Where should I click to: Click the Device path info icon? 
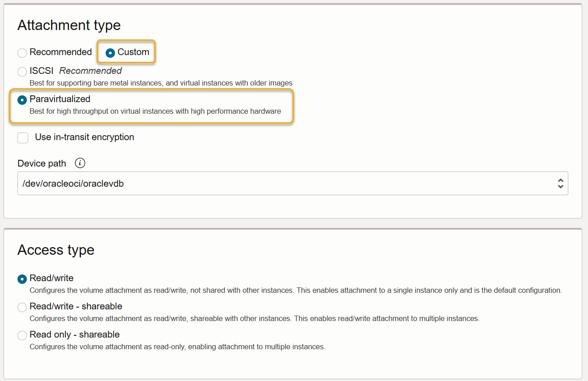[x=80, y=163]
